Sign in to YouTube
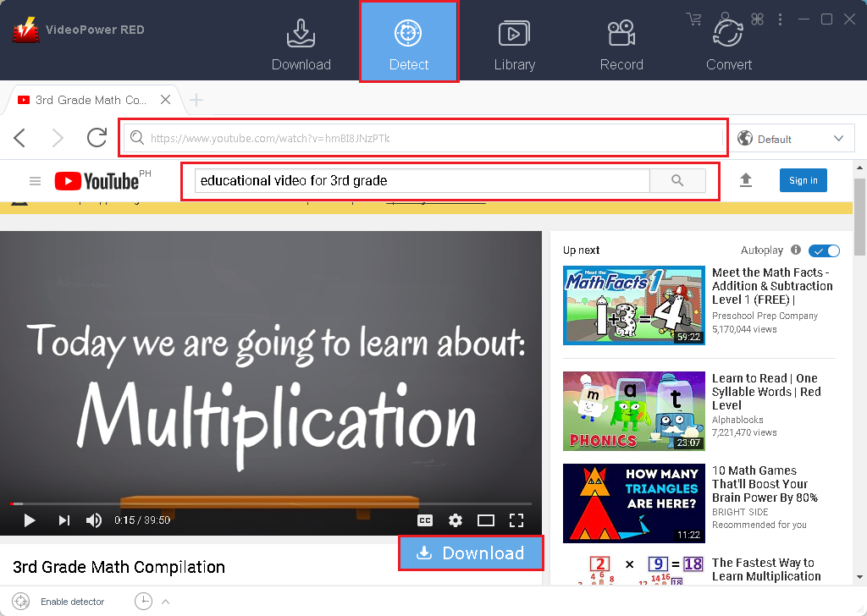The width and height of the screenshot is (867, 616). point(803,180)
